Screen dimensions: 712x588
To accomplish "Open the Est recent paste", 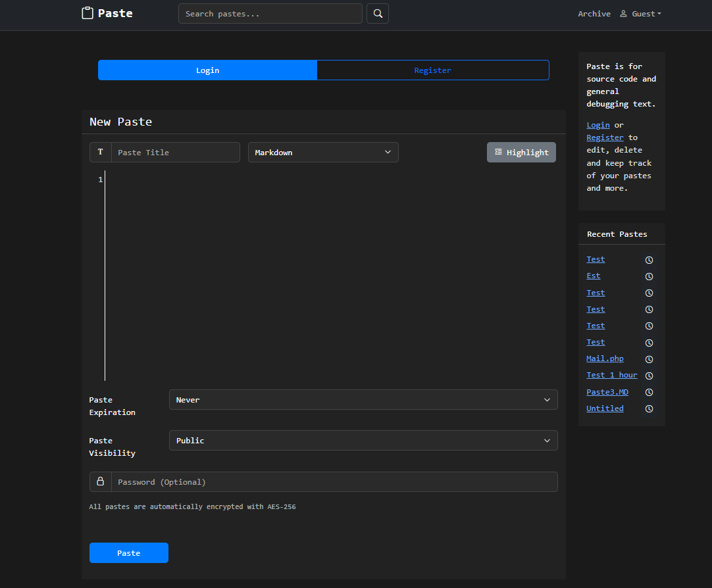I will pos(593,276).
